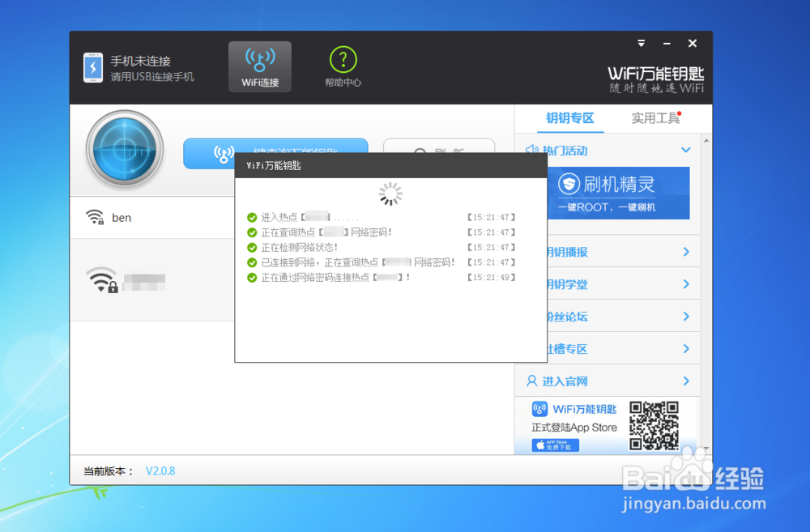The image size is (810, 532).
Task: Expand the 粉丝论坛 row arrow
Action: tap(686, 317)
